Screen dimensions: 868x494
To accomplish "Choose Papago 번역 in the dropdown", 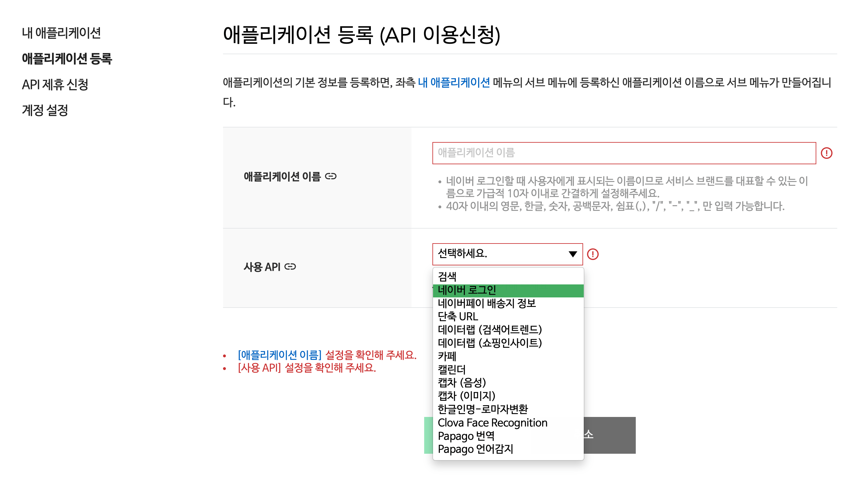I will click(466, 436).
